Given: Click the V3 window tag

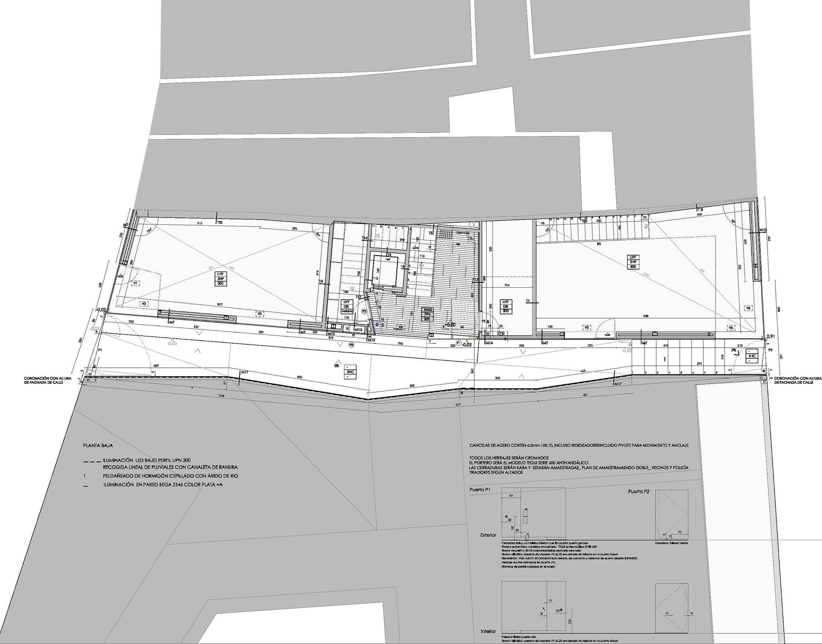Looking at the screenshot, I should (x=259, y=314).
